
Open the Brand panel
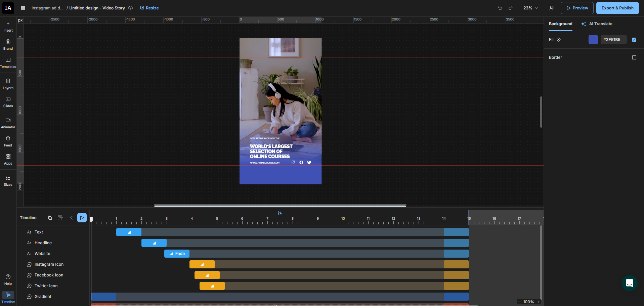pos(8,44)
